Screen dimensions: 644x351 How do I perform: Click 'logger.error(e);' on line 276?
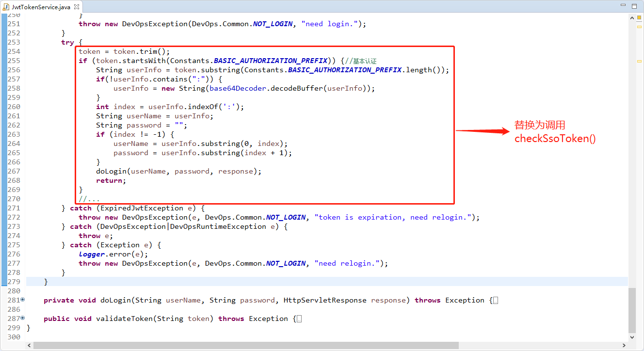pos(113,254)
